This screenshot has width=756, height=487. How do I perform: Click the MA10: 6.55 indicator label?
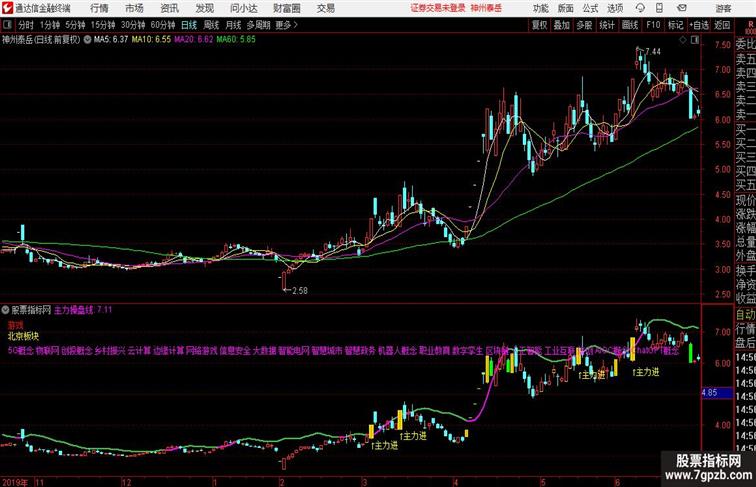click(x=151, y=40)
